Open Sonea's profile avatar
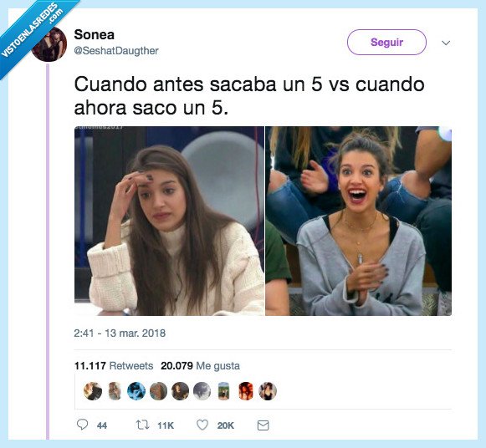Screen dimensions: 486x448 49,43
